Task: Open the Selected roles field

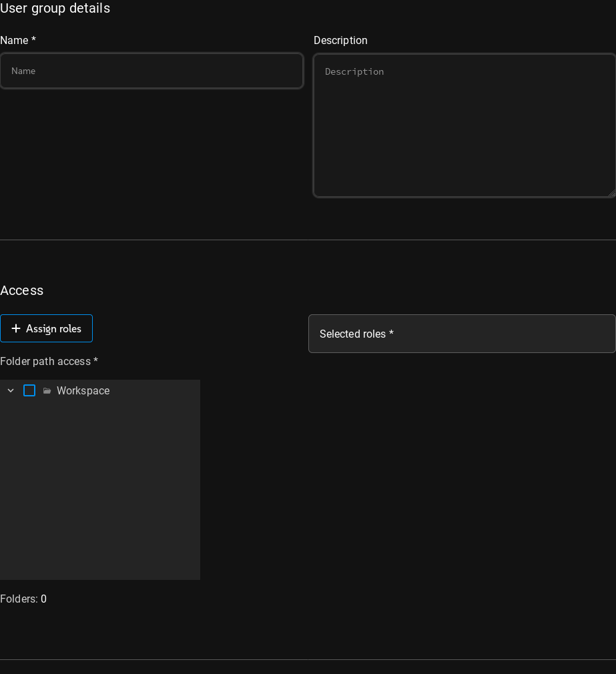Action: pos(462,334)
